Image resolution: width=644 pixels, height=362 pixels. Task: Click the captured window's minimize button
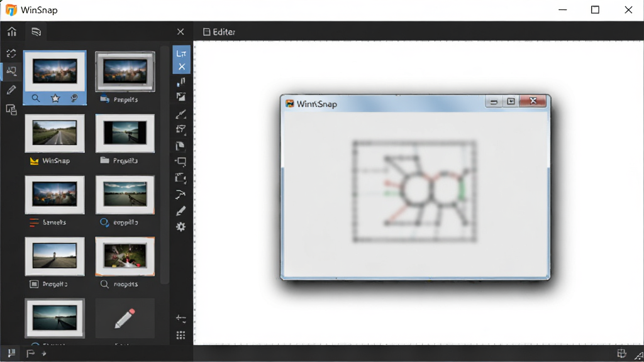pos(494,101)
